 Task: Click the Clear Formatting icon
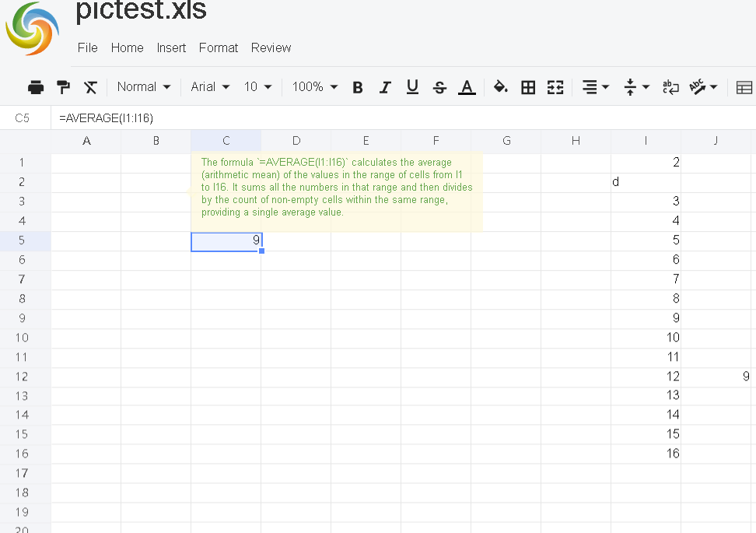point(91,87)
